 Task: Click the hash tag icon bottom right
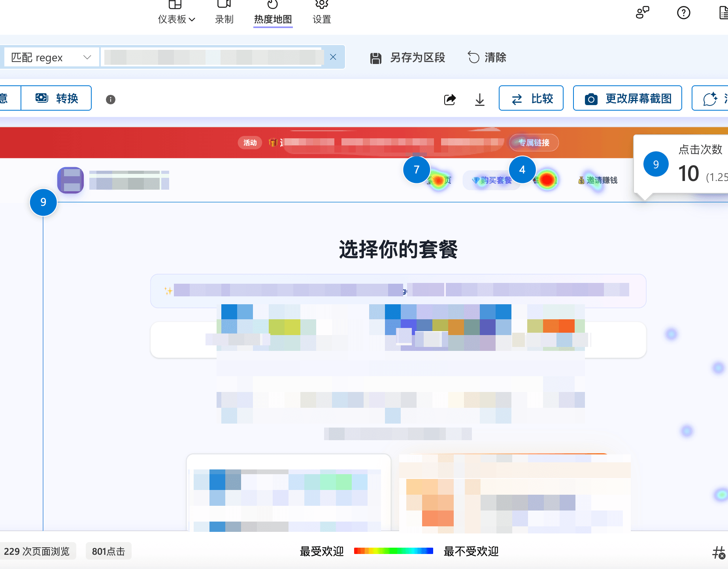tap(719, 552)
